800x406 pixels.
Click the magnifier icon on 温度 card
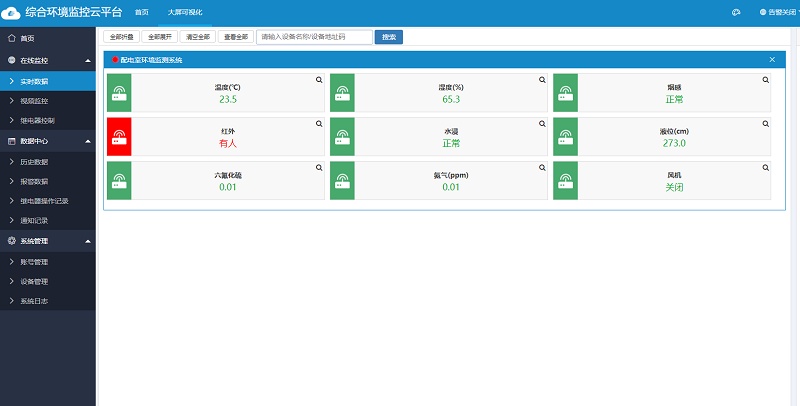tap(319, 79)
